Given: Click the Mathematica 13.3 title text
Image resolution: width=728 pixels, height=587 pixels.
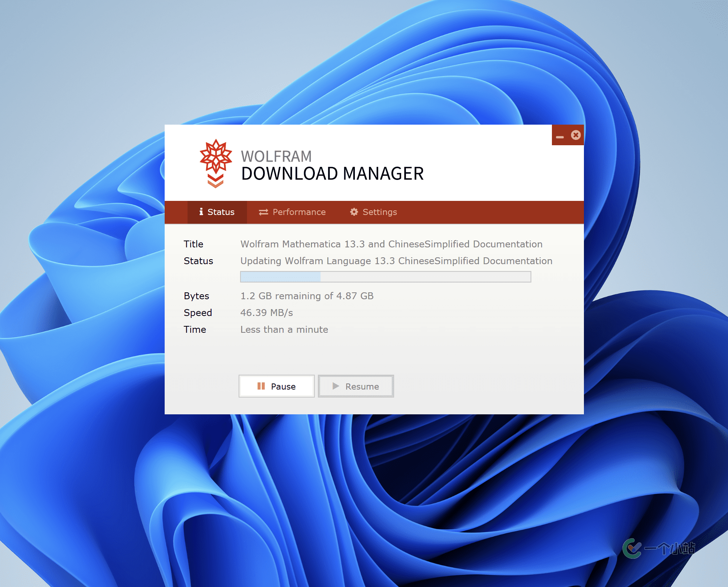Looking at the screenshot, I should 391,244.
